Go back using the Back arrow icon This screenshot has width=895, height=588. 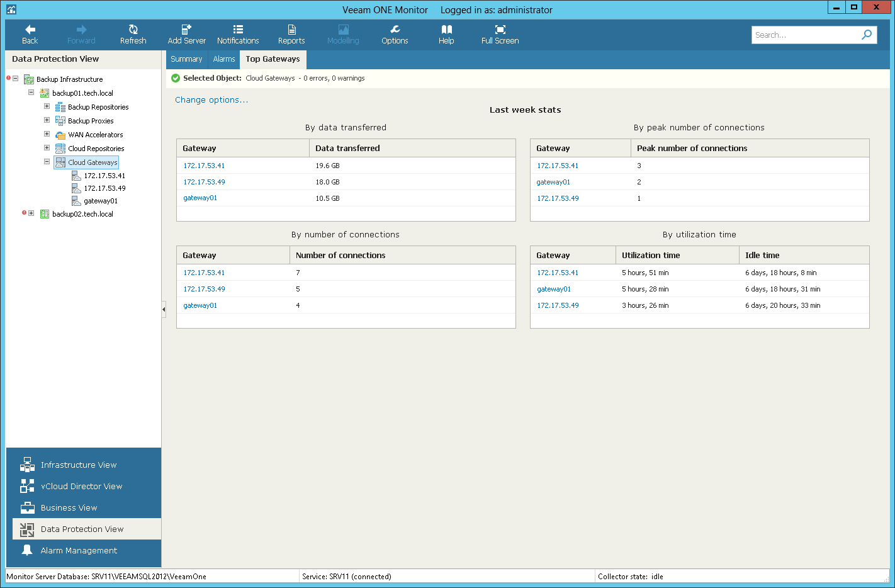pos(30,30)
